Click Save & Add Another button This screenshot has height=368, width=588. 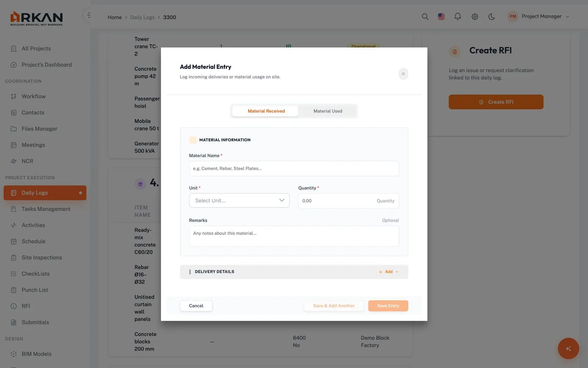tap(334, 306)
